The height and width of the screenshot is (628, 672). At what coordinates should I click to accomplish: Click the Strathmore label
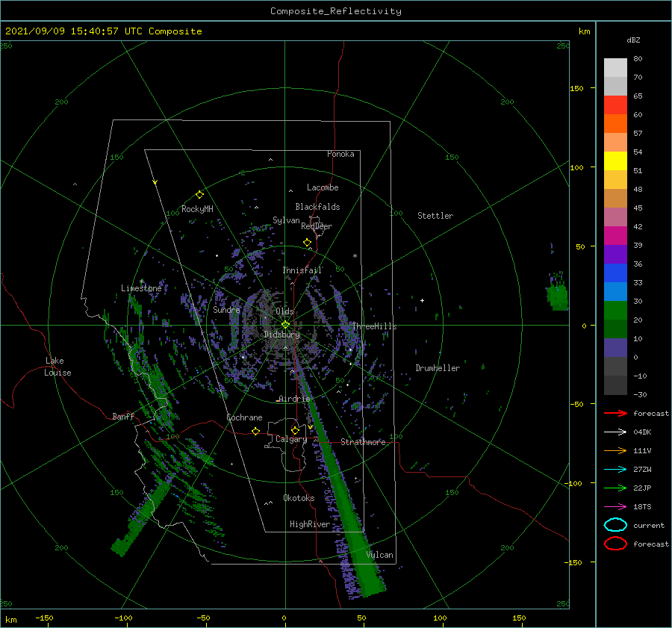363,442
